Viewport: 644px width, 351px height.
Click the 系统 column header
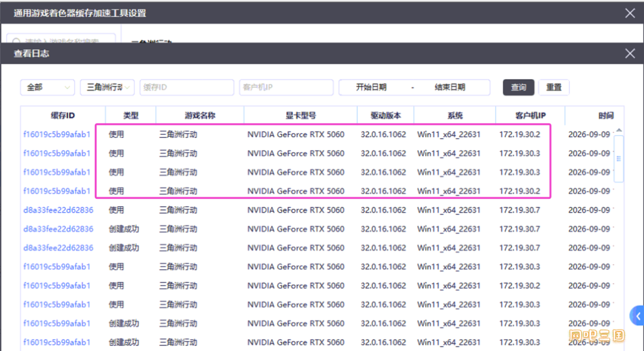(455, 116)
